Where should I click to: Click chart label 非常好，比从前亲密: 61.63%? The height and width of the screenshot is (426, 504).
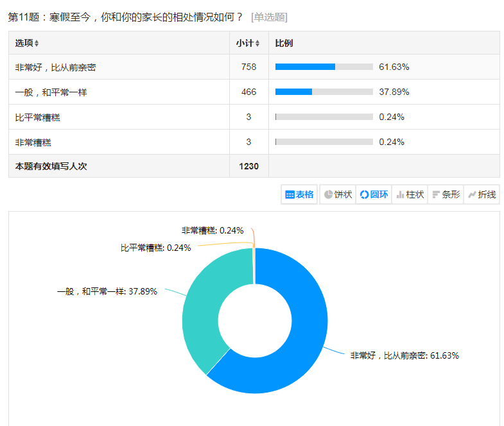click(x=404, y=355)
